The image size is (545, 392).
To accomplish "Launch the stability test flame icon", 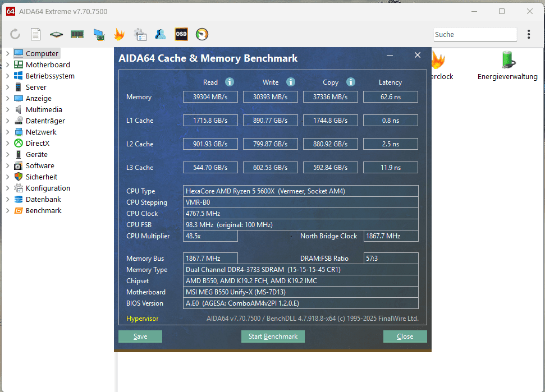I will pyautogui.click(x=119, y=34).
